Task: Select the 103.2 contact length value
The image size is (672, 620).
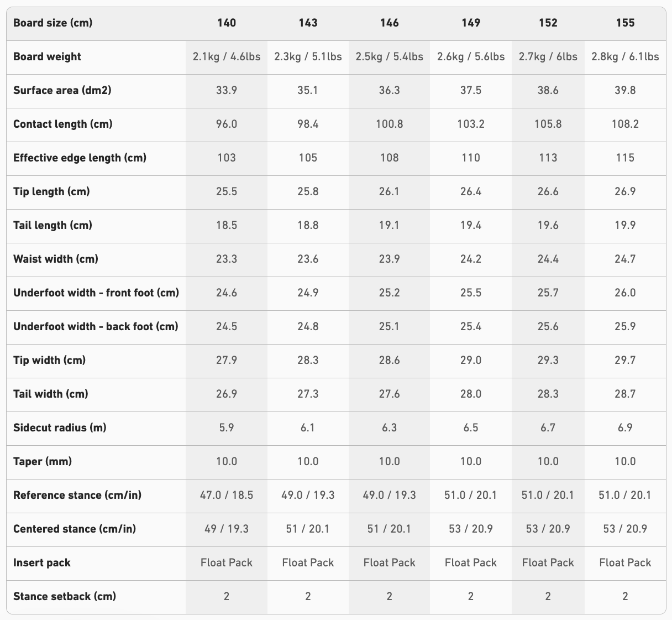Action: pyautogui.click(x=471, y=124)
